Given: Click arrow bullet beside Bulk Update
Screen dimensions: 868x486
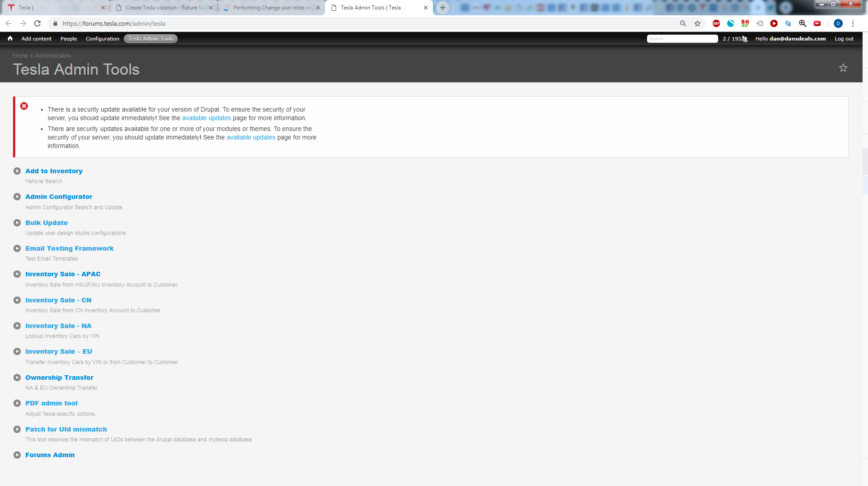Looking at the screenshot, I should pos(17,223).
